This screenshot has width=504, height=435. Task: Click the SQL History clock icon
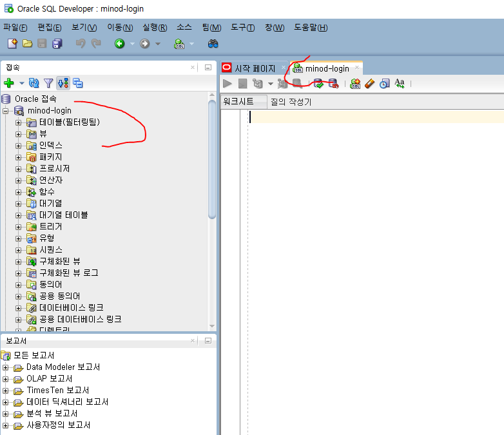(x=384, y=84)
